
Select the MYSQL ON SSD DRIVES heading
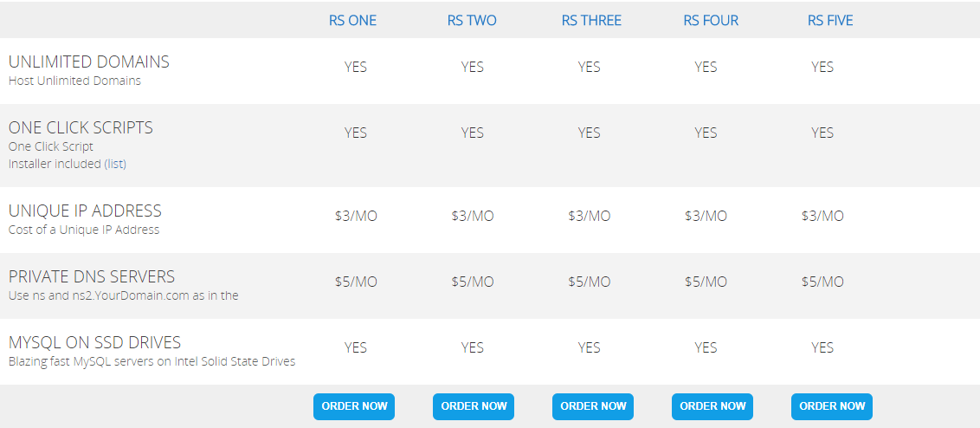tap(94, 343)
